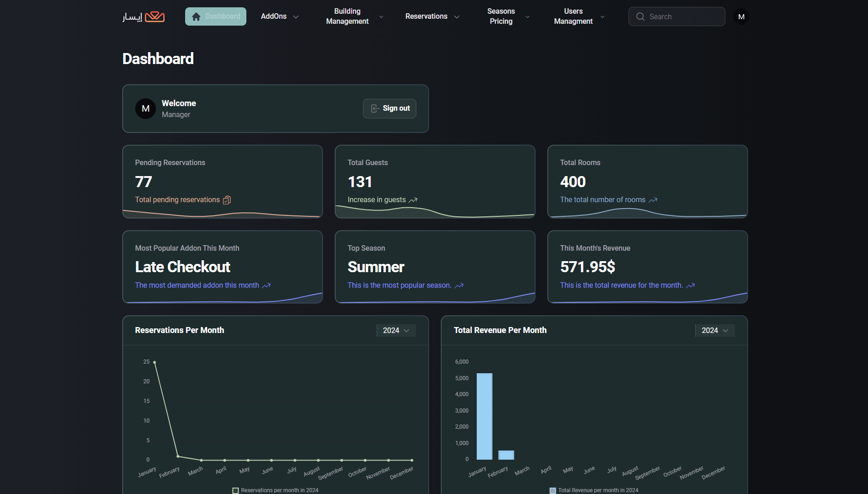Open the M profile avatar in navbar
Image resolution: width=868 pixels, height=494 pixels.
tap(741, 16)
